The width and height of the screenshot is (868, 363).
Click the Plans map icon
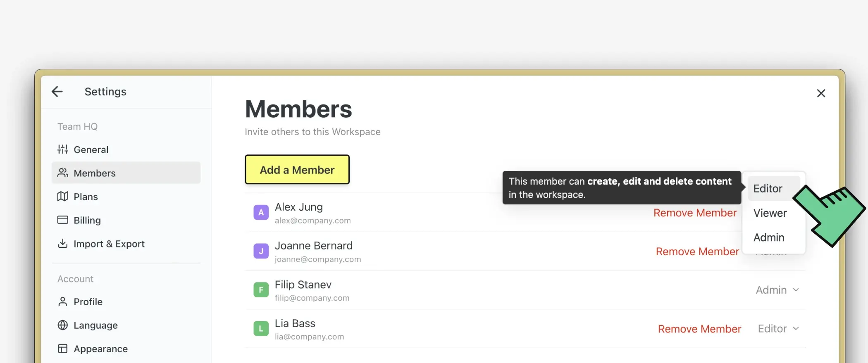point(63,197)
